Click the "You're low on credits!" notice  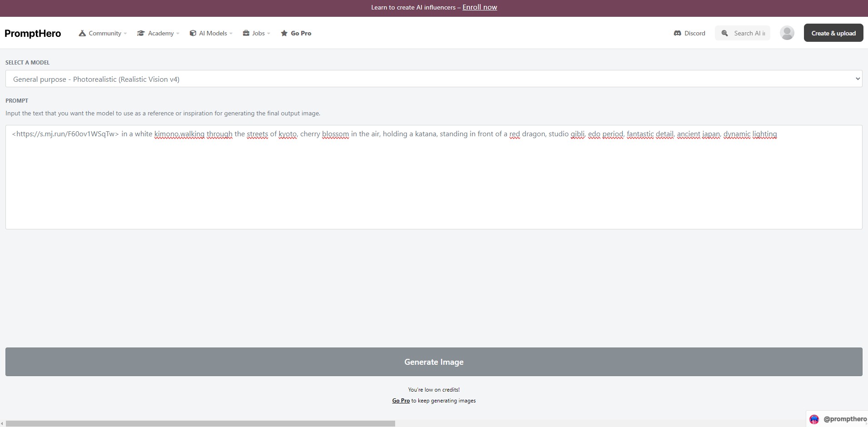(434, 390)
